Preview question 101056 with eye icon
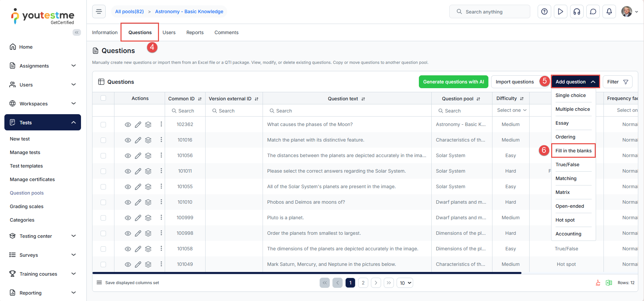 click(128, 156)
